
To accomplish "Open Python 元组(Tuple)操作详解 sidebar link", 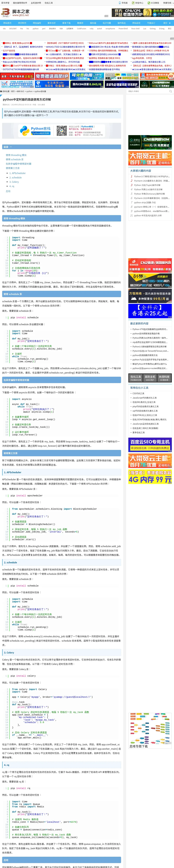I will tap(147, 185).
